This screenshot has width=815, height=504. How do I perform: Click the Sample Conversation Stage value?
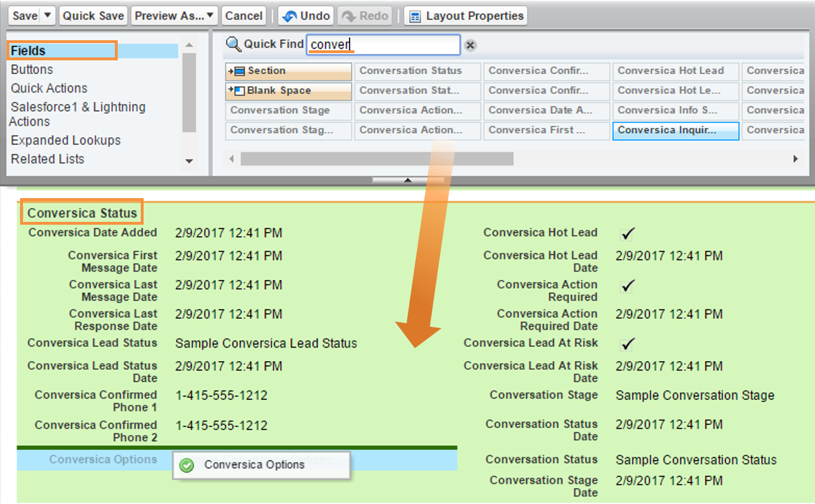[x=695, y=396]
